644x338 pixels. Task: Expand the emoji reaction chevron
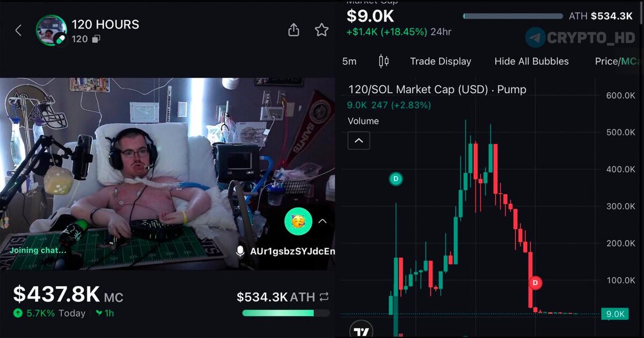point(323,221)
